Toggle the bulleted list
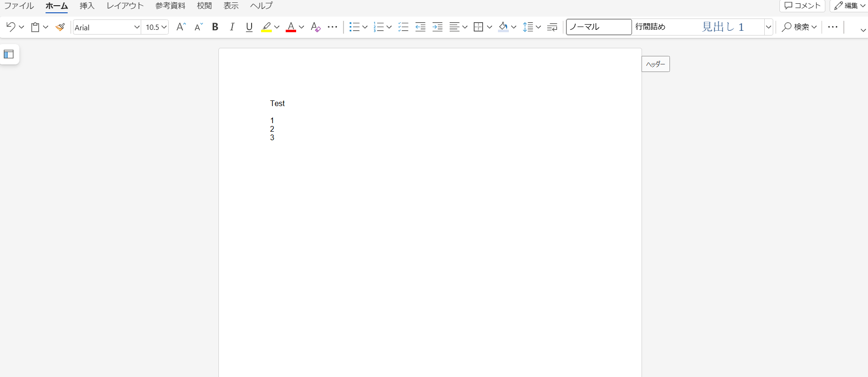868x377 pixels. coord(354,27)
